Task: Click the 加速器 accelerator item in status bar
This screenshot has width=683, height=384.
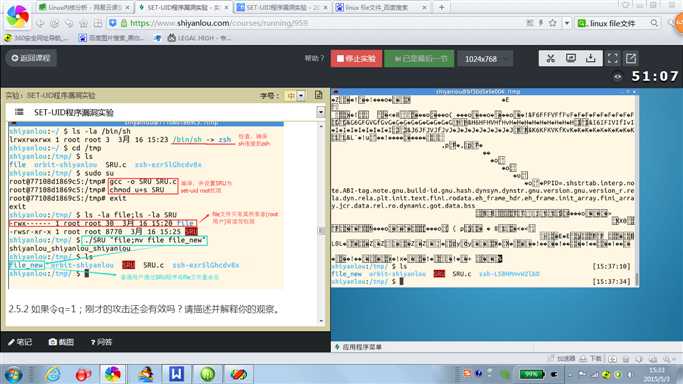Action: 561,359
